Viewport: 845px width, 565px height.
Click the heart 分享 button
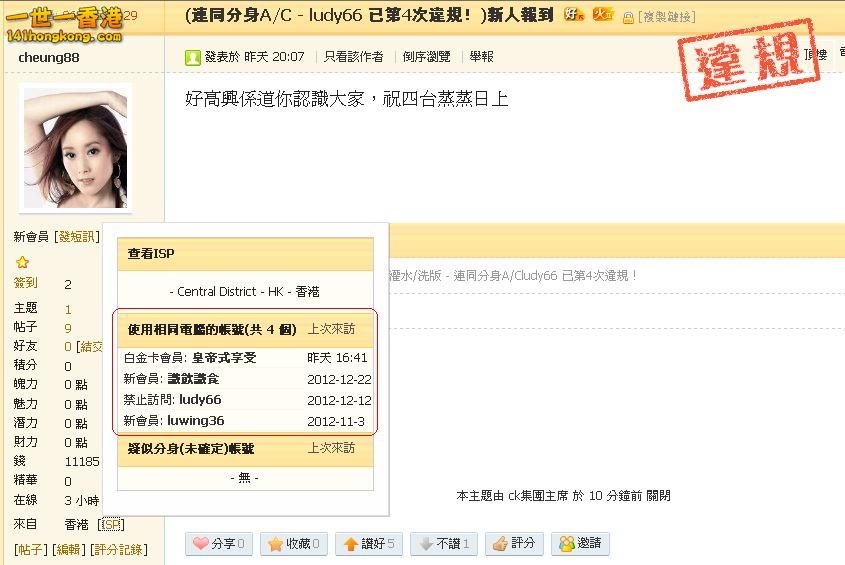[219, 543]
